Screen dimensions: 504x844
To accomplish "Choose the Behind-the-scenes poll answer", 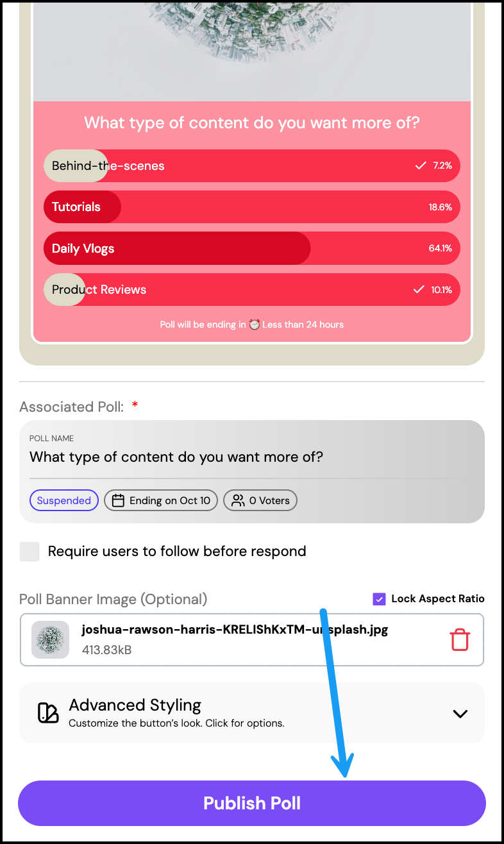I will 251,165.
